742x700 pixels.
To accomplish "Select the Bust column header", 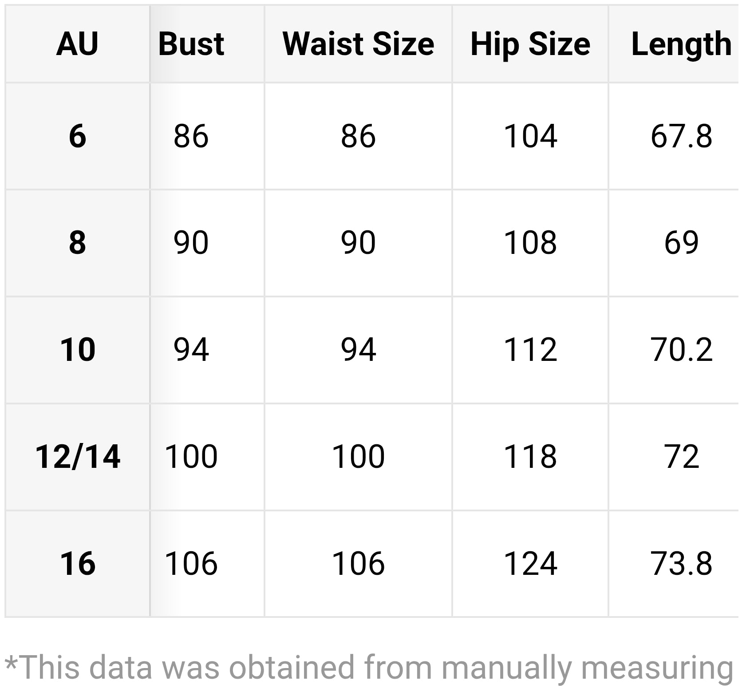I will 191,44.
